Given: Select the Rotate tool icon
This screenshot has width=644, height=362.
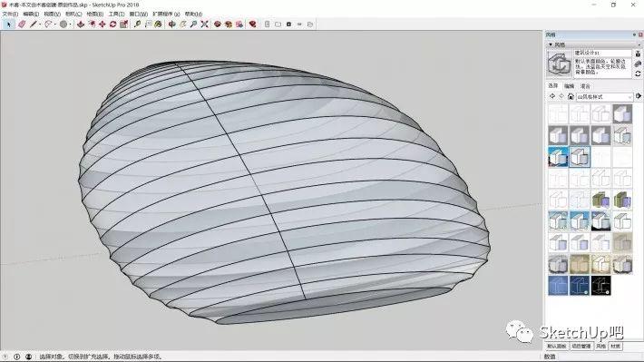Looking at the screenshot, I should point(113,24).
